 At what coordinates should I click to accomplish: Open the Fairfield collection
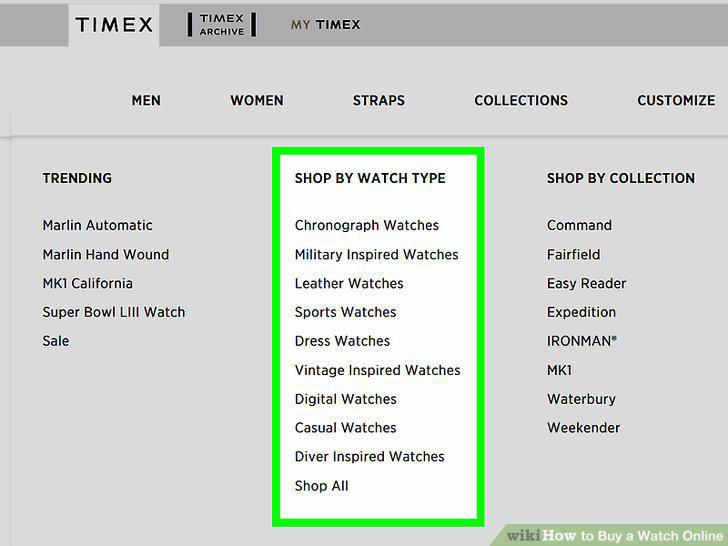573,254
